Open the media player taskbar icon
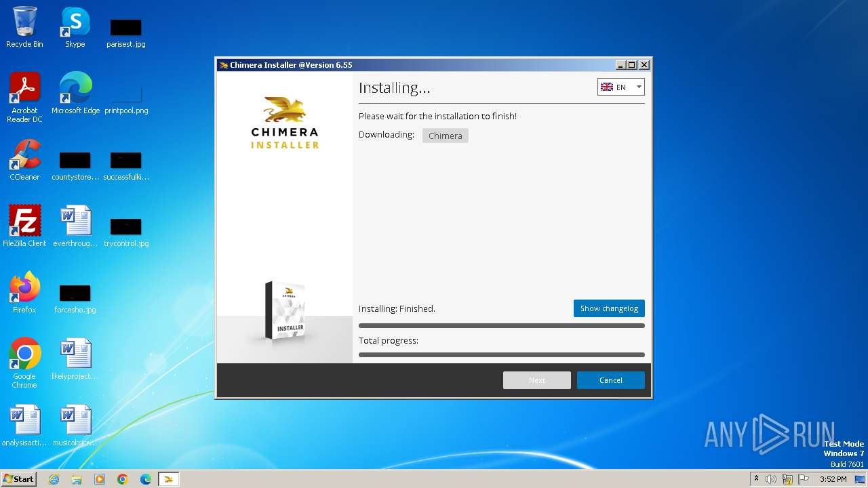 click(x=100, y=479)
